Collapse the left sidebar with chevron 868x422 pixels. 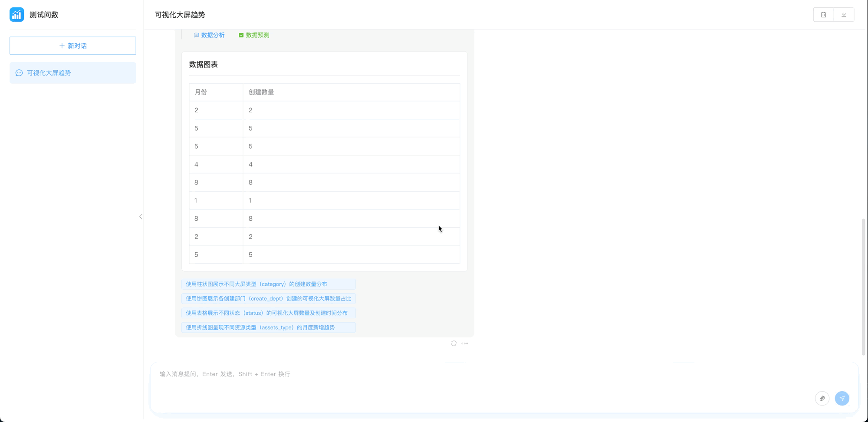[141, 216]
